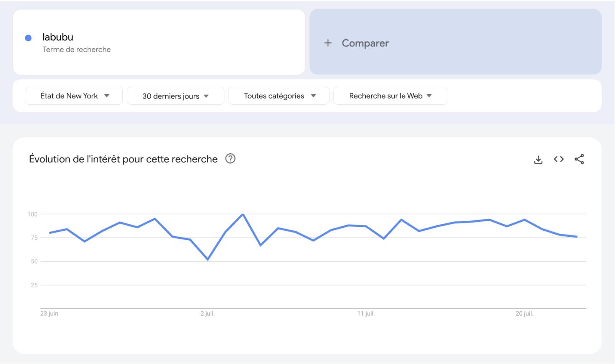Expand the Toutes catégories dropdown
The width and height of the screenshot is (616, 364).
(x=279, y=96)
